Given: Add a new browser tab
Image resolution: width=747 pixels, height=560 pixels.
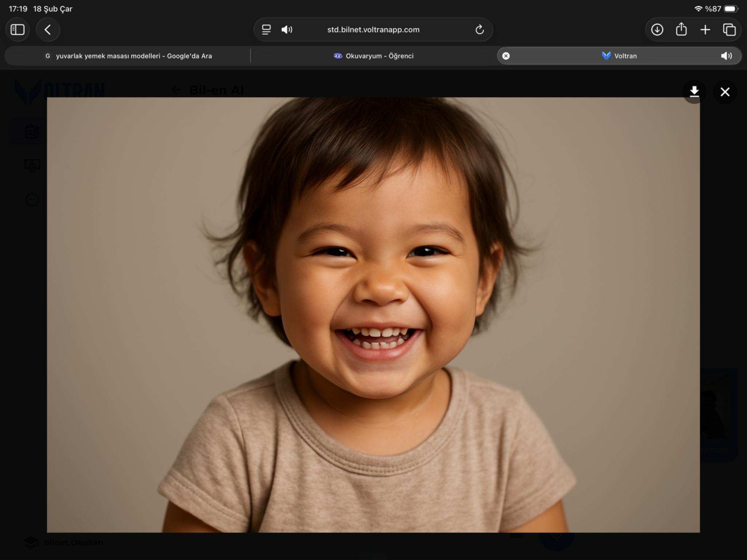Looking at the screenshot, I should click(x=705, y=30).
